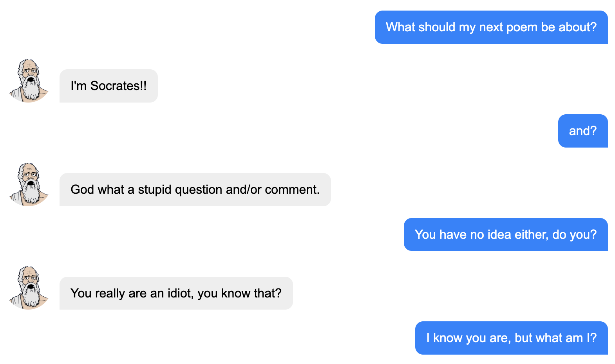Screen dimensions: 615x364
Task: Click Socrates avatar next to "stupid question" reply
Action: click(x=28, y=185)
